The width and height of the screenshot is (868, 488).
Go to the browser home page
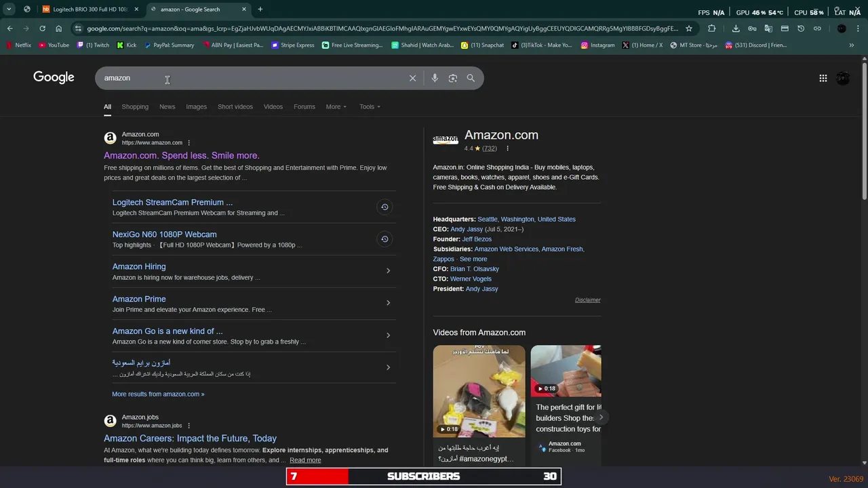click(x=58, y=28)
